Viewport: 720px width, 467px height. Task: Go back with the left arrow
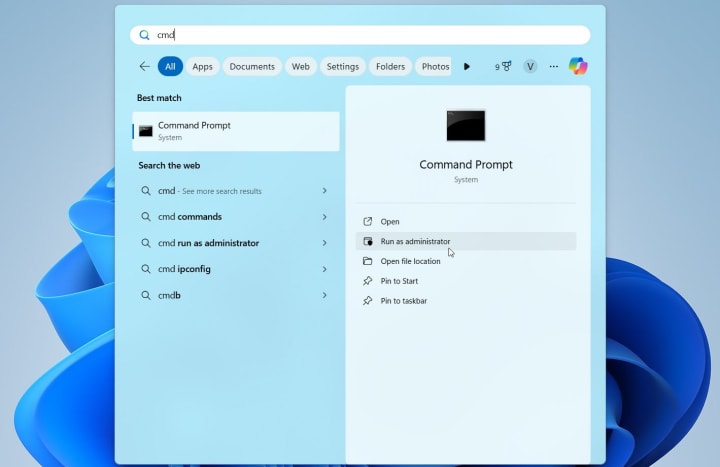coord(144,66)
